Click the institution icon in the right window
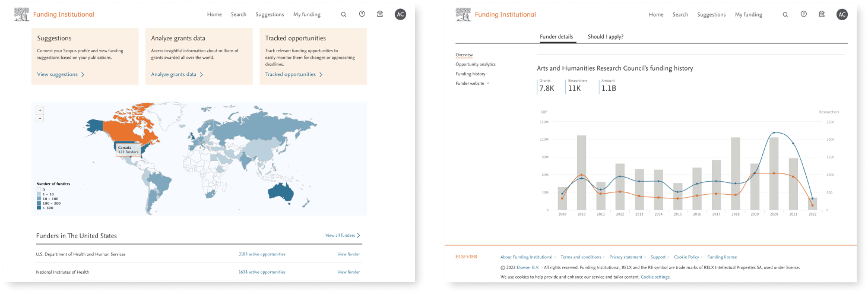Screen dimensions: 868x294 [x=822, y=14]
